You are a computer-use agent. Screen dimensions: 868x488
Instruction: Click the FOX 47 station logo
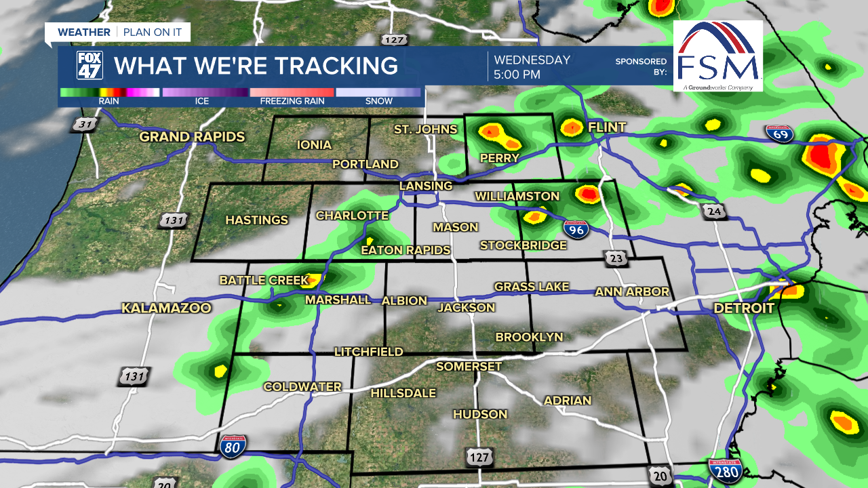89,65
